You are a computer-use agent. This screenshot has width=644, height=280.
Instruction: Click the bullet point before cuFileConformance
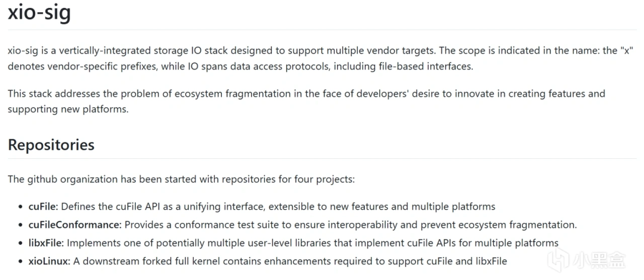21,225
